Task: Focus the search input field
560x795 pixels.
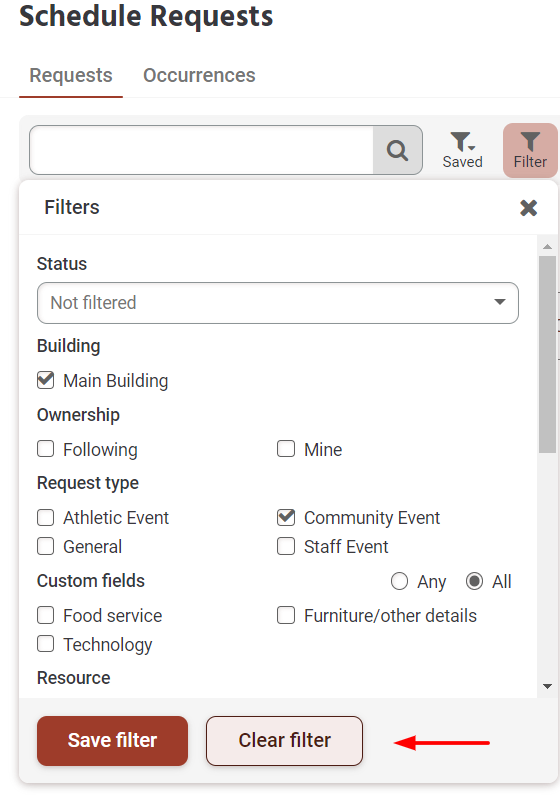Action: [x=202, y=150]
